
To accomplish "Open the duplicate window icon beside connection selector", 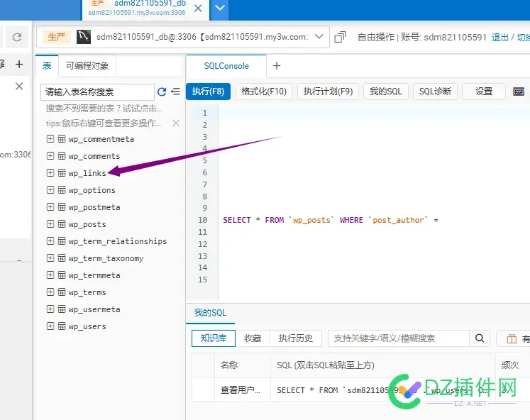I will click(x=340, y=37).
